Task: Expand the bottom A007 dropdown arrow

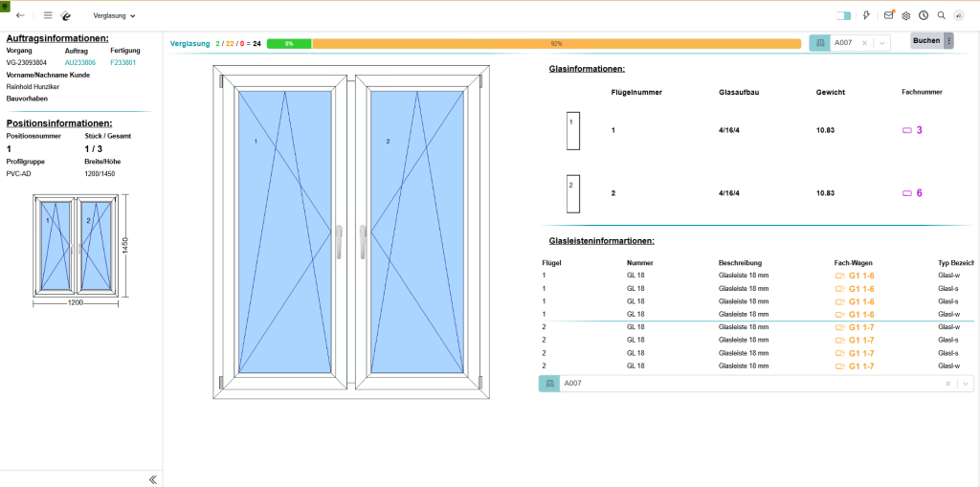Action: coord(966,384)
